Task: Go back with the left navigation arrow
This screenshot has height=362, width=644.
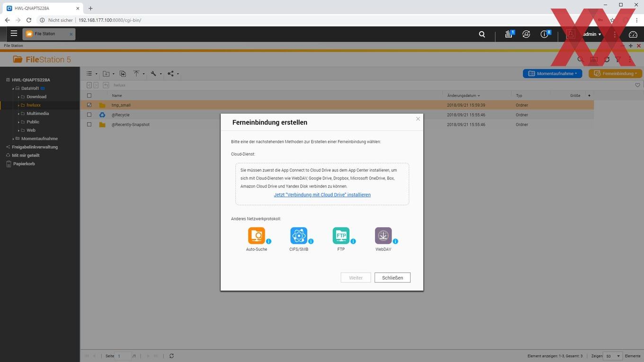Action: 89,85
